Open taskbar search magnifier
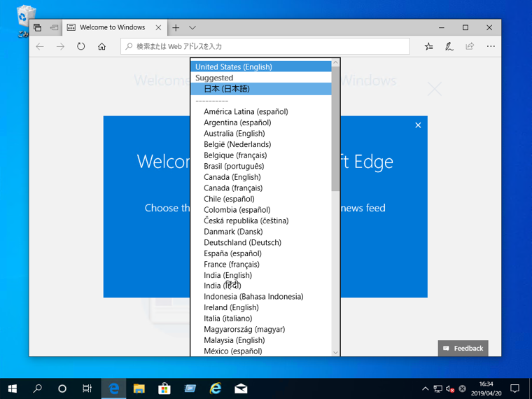532x399 pixels. (x=37, y=388)
